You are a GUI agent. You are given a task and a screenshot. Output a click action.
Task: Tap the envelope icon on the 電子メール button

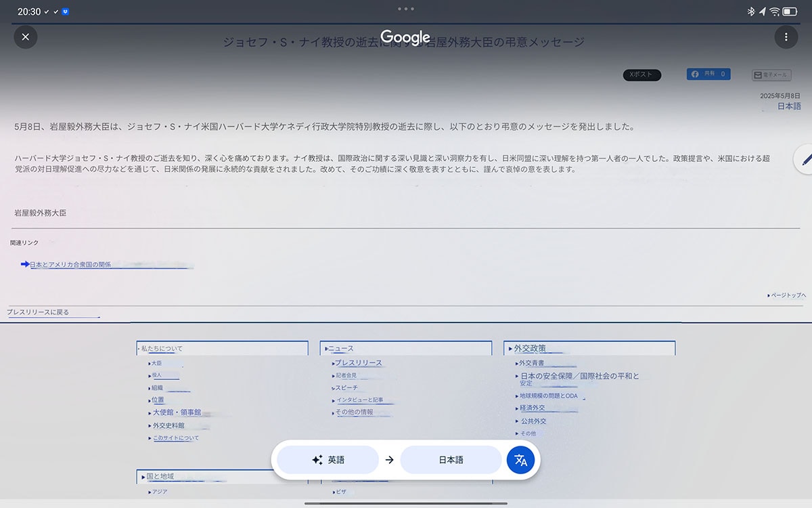759,75
